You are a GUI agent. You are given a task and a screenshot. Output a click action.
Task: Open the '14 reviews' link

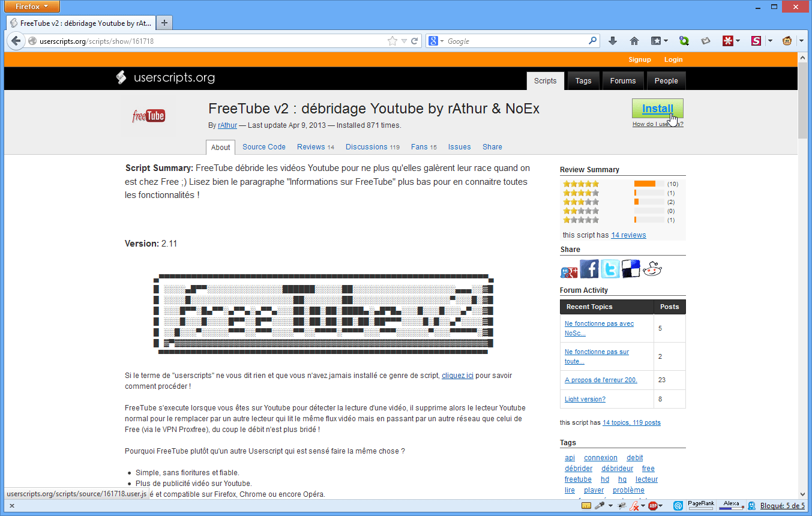coord(628,235)
